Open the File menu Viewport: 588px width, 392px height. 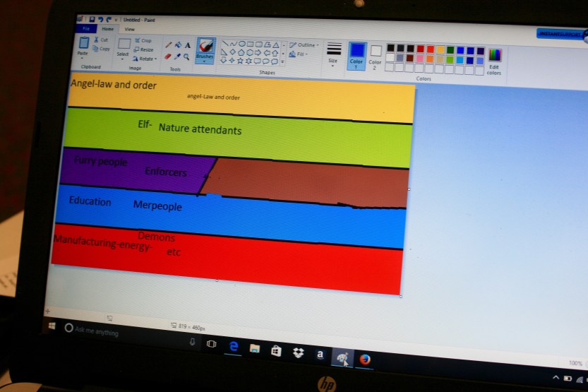pyautogui.click(x=86, y=29)
